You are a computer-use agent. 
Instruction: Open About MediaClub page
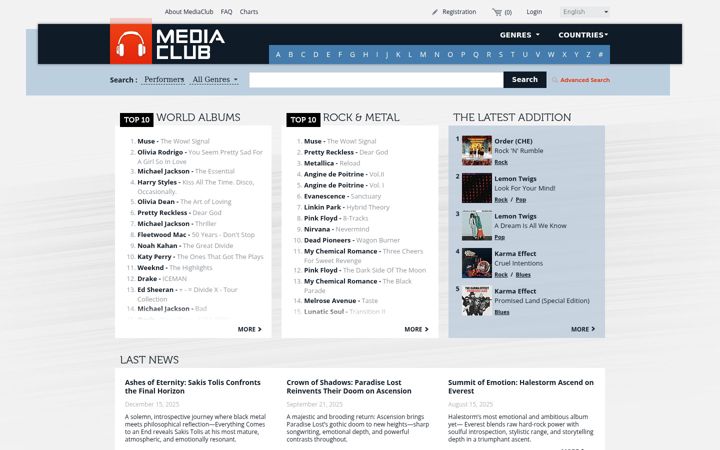coord(189,12)
